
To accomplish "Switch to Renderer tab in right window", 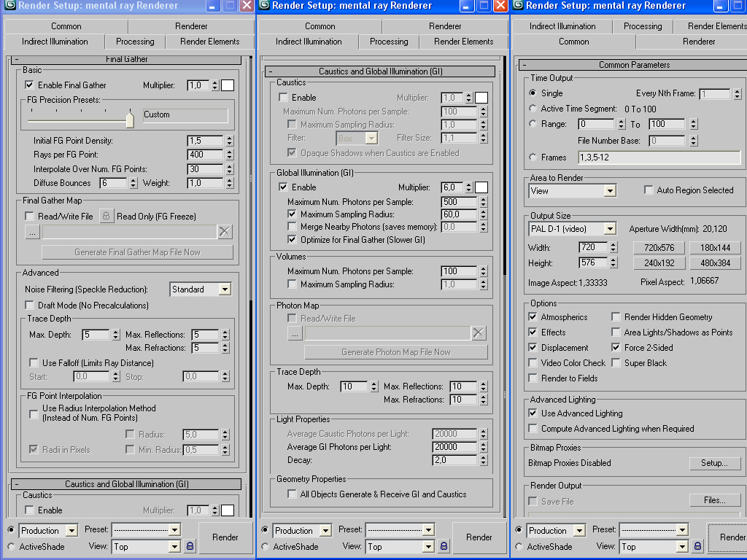I will point(699,42).
